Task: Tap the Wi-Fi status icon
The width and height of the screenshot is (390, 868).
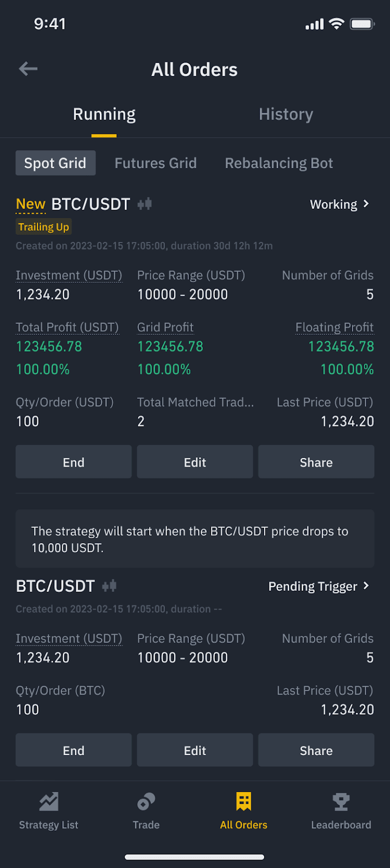Action: pos(337,24)
